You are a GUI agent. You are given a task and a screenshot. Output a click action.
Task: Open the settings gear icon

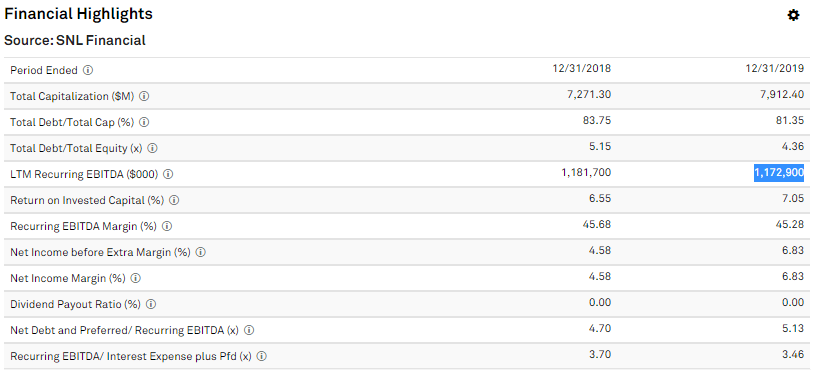point(793,16)
